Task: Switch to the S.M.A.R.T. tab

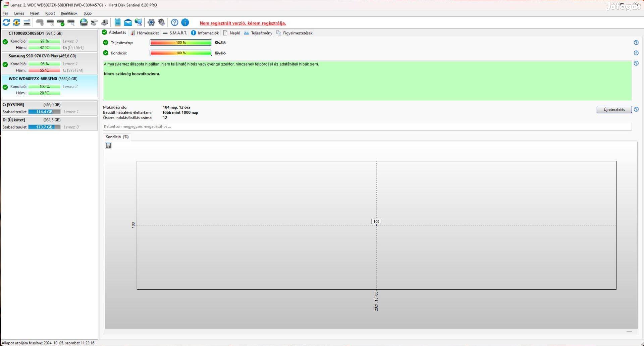Action: pos(175,33)
